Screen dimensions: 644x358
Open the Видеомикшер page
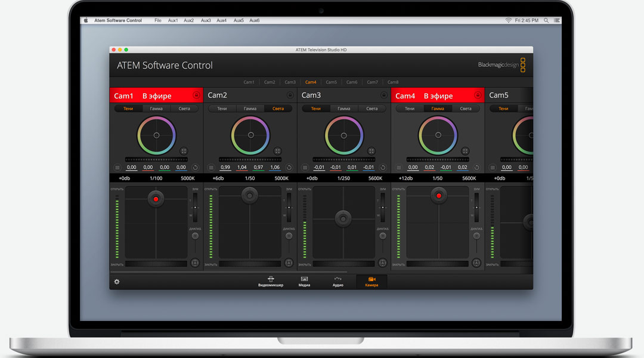(x=271, y=280)
